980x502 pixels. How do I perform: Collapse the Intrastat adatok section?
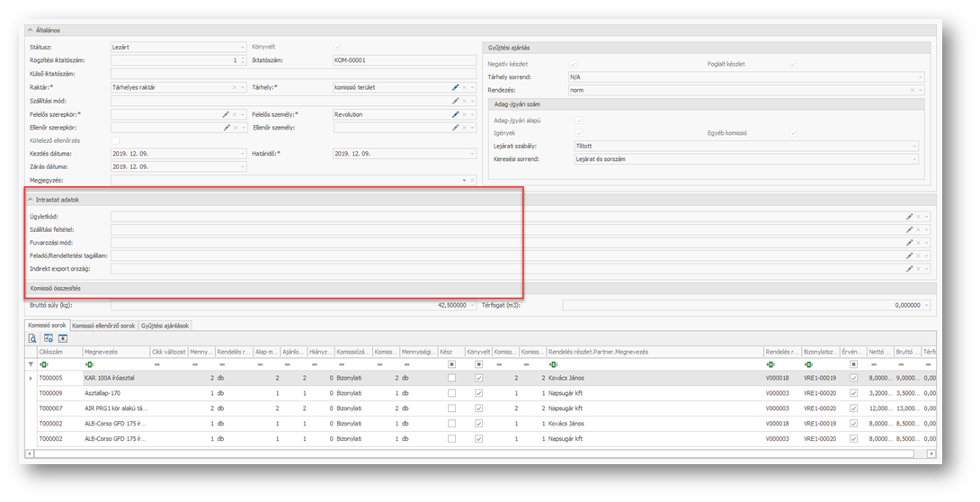coord(30,200)
